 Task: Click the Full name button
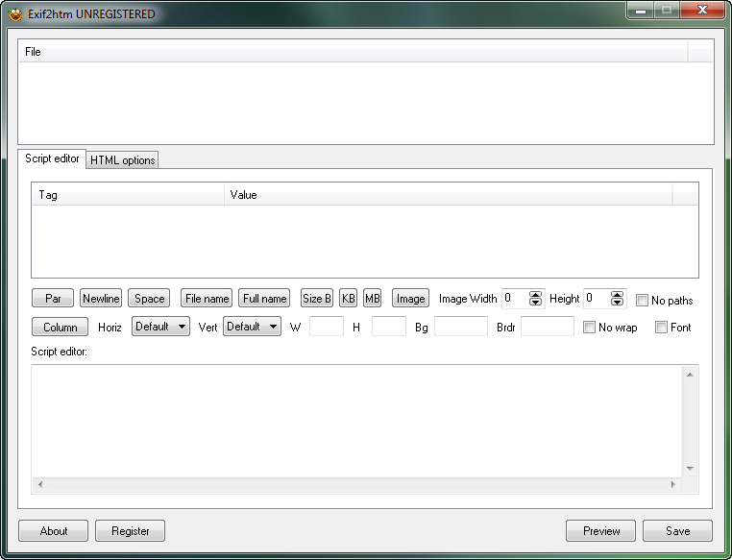(264, 298)
